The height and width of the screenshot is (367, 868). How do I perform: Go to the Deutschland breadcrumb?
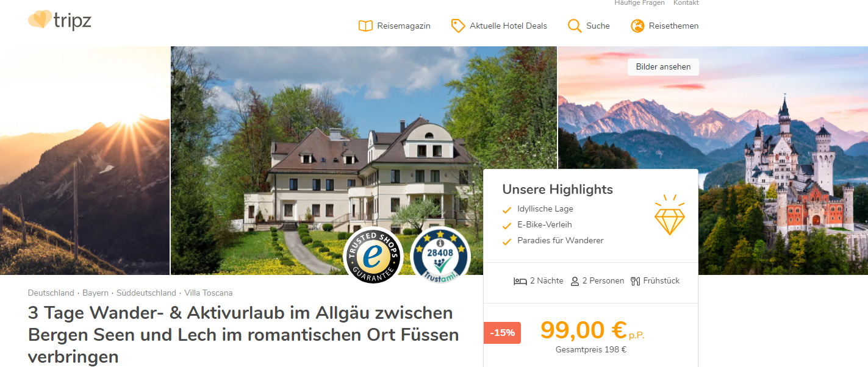[x=51, y=293]
